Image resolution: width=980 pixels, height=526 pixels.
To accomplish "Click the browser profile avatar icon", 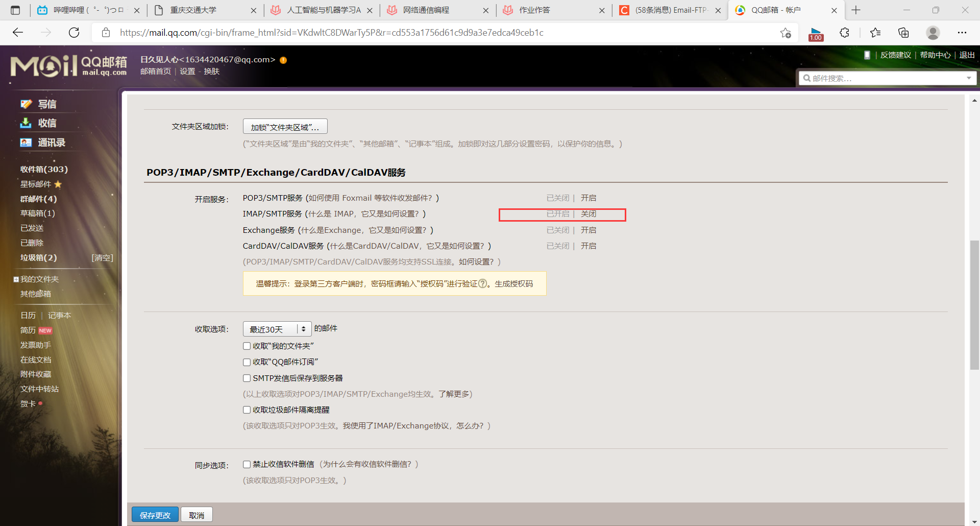I will [x=933, y=32].
